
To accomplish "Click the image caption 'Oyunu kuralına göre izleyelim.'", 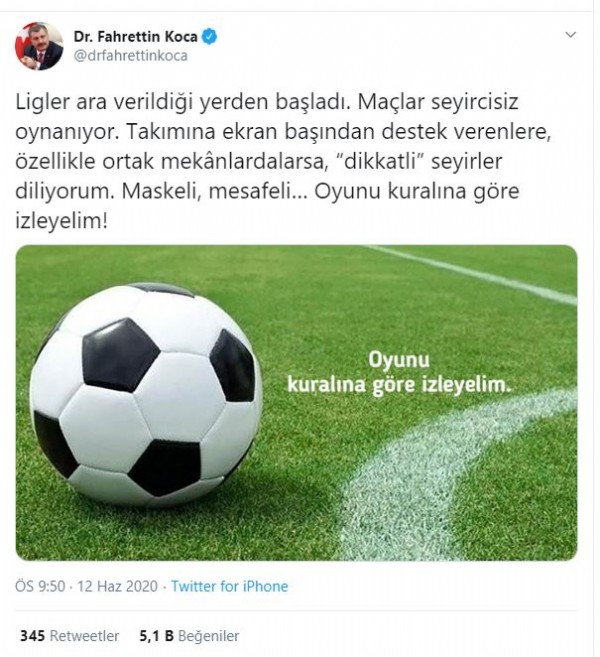I will 399,372.
